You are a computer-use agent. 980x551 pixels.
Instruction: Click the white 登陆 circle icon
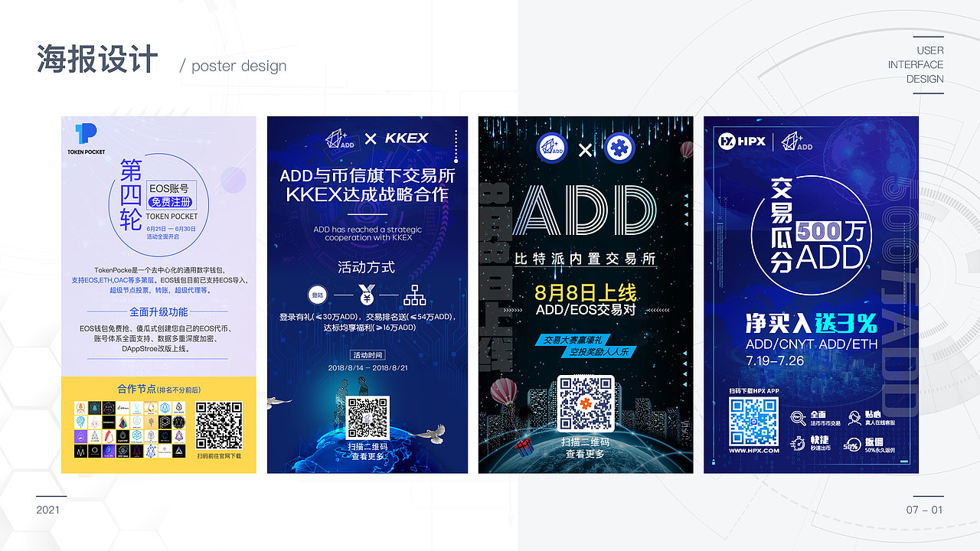pyautogui.click(x=317, y=295)
